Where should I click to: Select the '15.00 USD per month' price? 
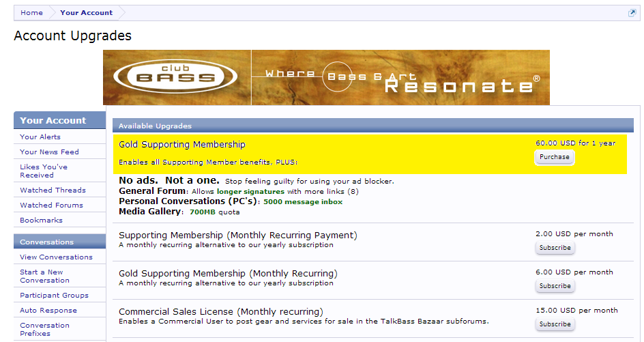coord(576,311)
